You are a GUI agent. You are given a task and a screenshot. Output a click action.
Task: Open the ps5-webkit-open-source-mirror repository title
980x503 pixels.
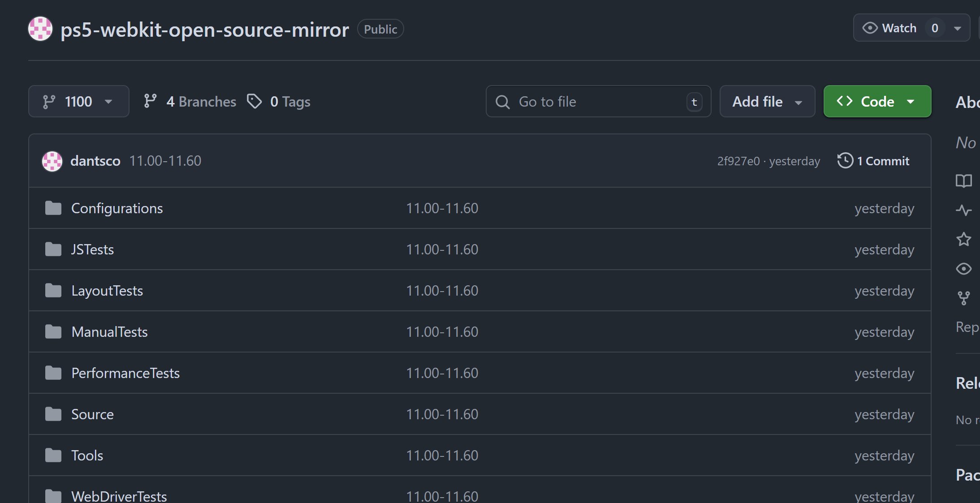pos(205,30)
